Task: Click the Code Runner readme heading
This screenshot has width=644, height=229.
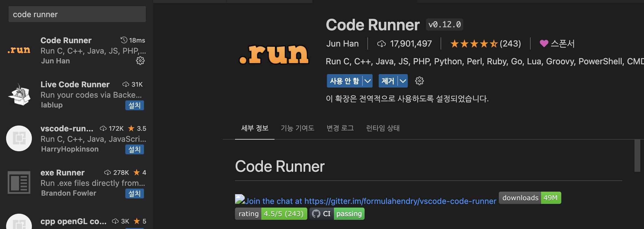Action: point(280,166)
